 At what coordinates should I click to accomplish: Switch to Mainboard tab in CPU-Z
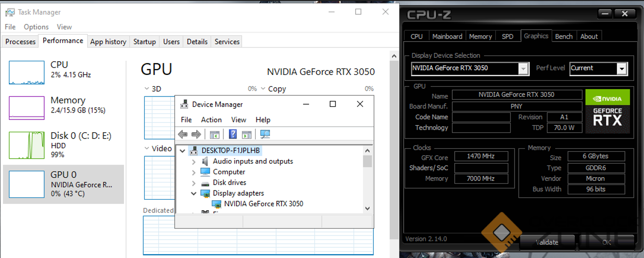[447, 36]
